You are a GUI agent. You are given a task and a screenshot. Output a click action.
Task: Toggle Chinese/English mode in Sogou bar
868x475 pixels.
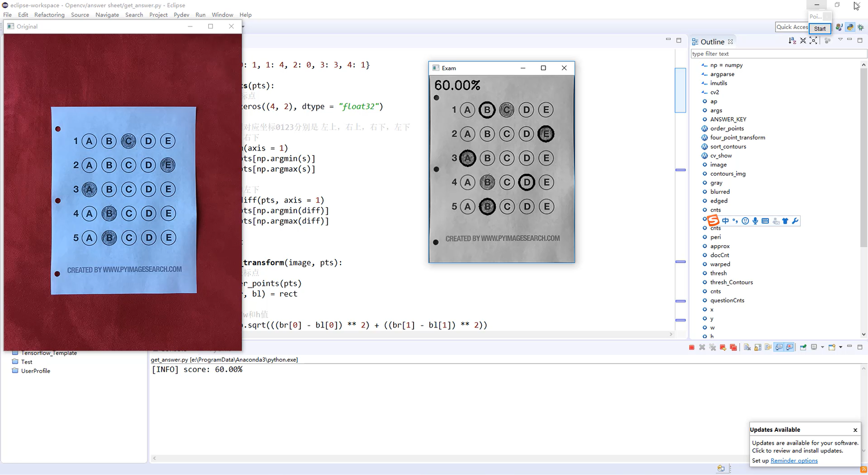click(x=725, y=221)
